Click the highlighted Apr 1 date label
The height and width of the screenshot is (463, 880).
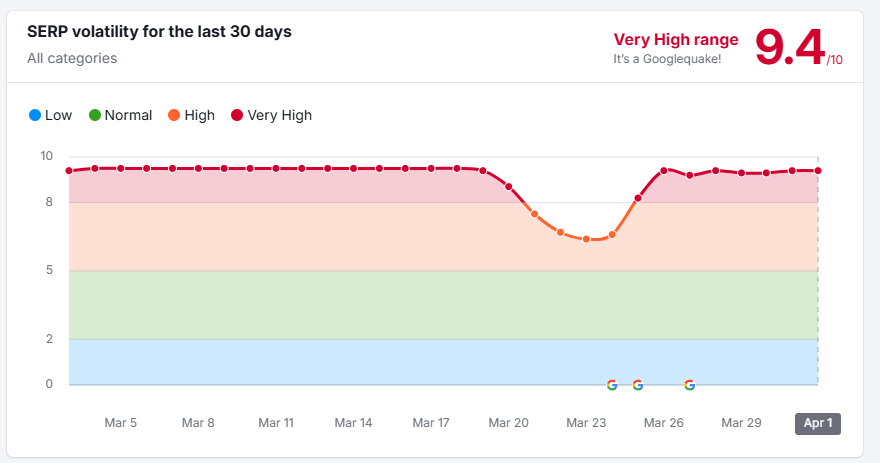pyautogui.click(x=818, y=423)
